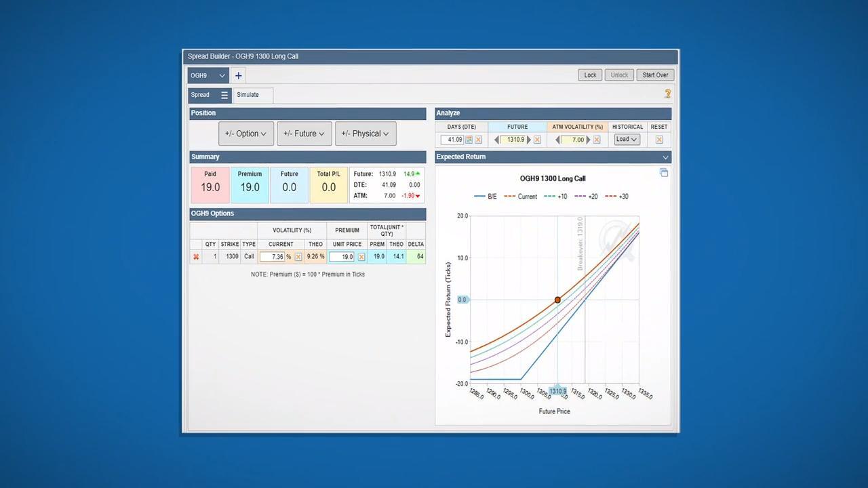Viewport: 868px width, 488px height.
Task: Click the Reset column X icon
Action: point(658,140)
